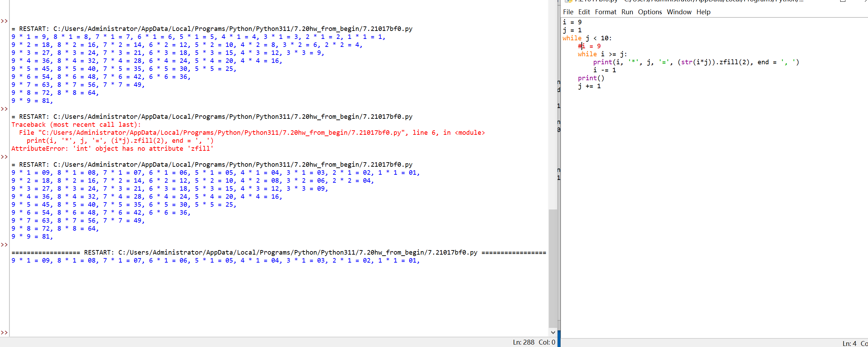Click the shell scrollbar down arrow

[553, 332]
